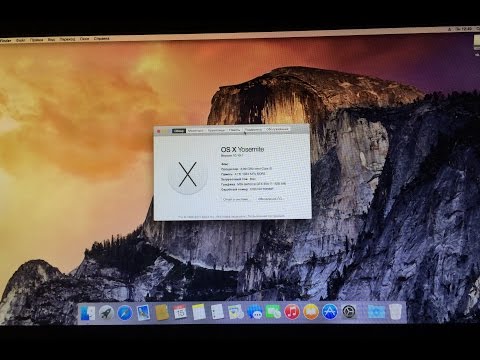Open Finder from the Dock
The width and height of the screenshot is (480, 360).
click(x=87, y=313)
